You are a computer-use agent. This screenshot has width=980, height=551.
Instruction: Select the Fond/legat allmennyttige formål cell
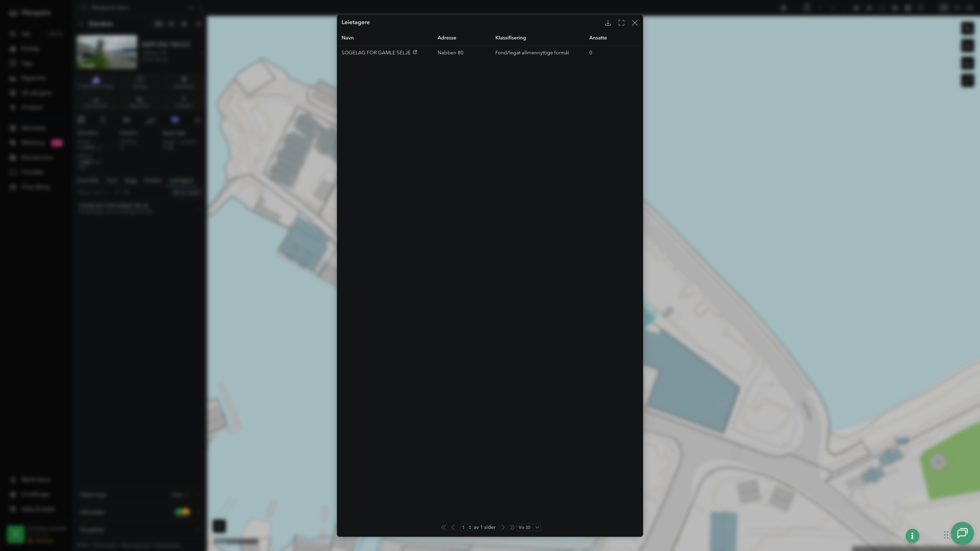[532, 53]
